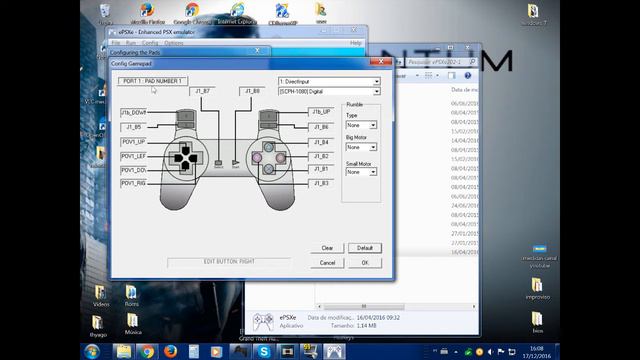Open the Help menu in ePSXe window
Screen dimensions: 640x360
356,43
